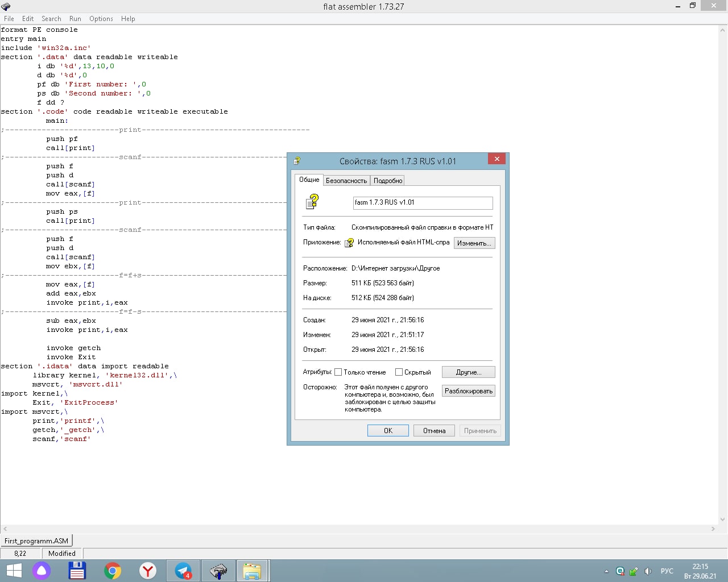Click the green antivirus tray icon
Viewport: 728px width, 582px height.
tap(620, 571)
